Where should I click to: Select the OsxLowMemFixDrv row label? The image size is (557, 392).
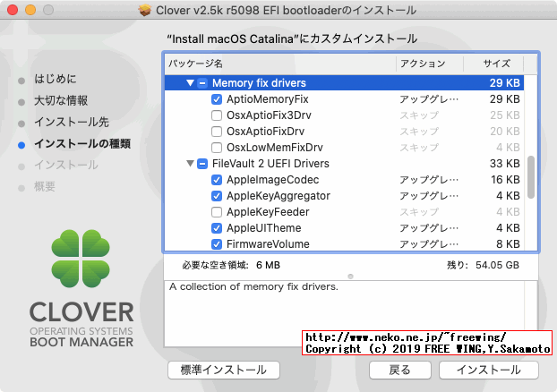275,148
